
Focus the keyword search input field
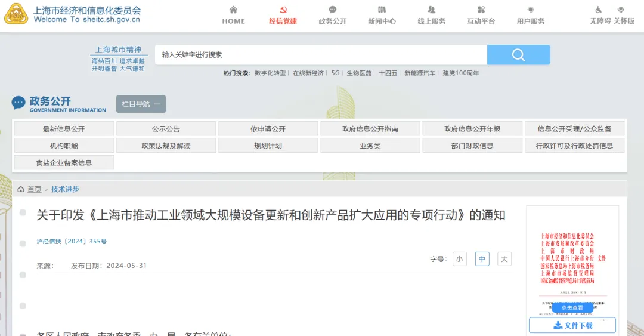coord(321,55)
